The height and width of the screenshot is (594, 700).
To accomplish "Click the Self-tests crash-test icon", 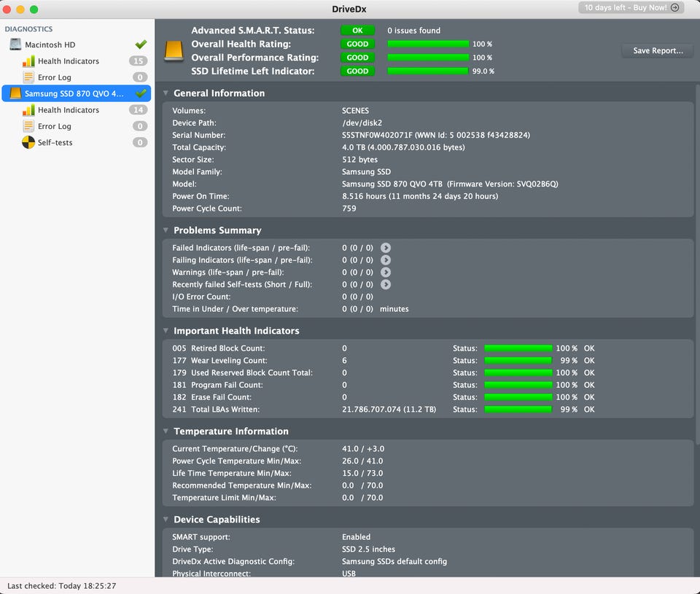I will click(28, 142).
